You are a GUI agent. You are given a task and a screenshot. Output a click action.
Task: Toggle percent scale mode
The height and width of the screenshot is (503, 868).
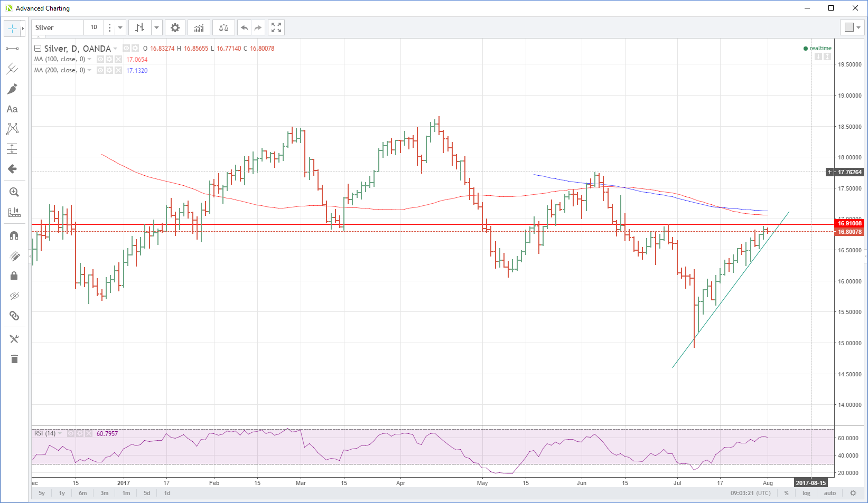786,493
